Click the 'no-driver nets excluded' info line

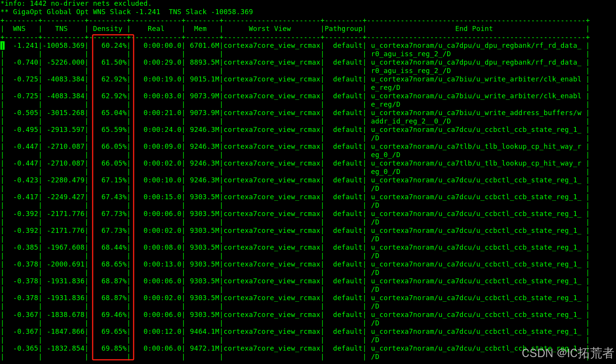[x=76, y=3]
